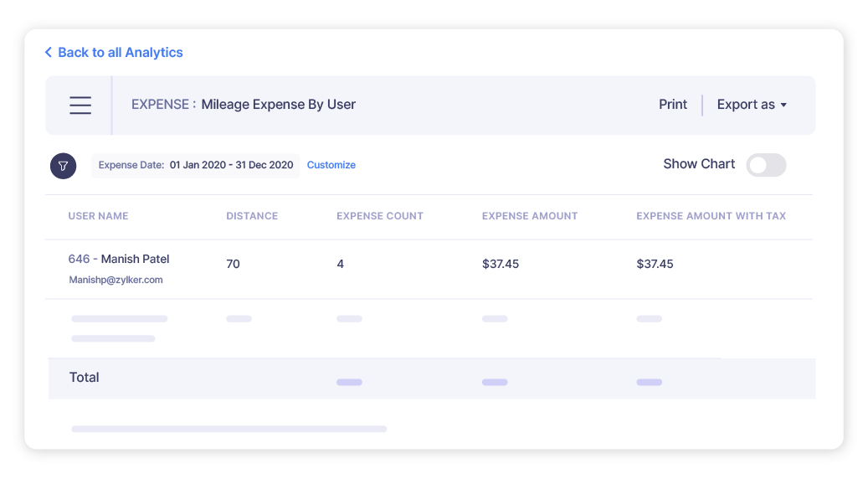Go back to all Analytics
Viewport: 868px width, 479px height.
pos(120,53)
